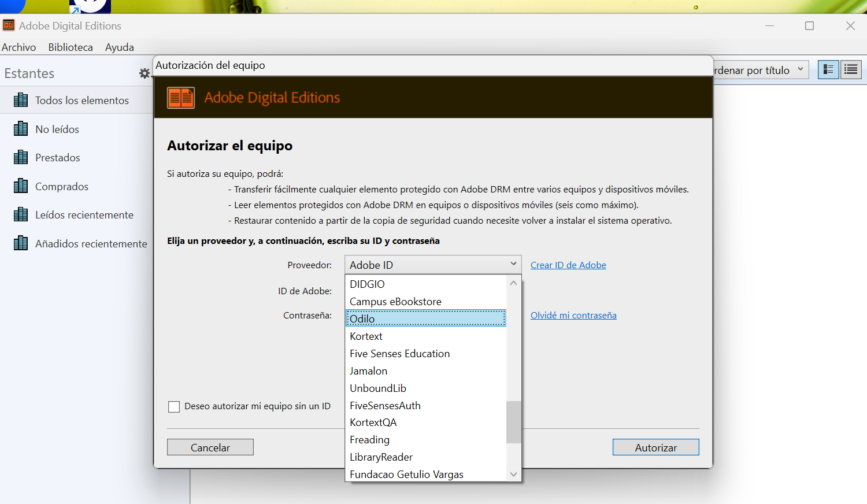
Task: Close the Adobe Digital Editions window
Action: point(850,25)
